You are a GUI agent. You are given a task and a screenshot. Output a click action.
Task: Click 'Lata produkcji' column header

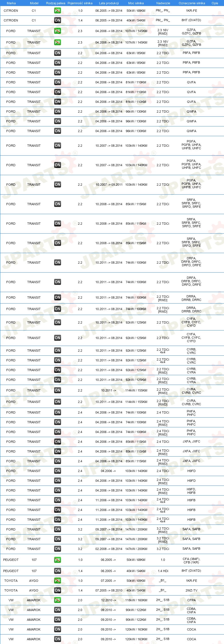tap(109, 3)
